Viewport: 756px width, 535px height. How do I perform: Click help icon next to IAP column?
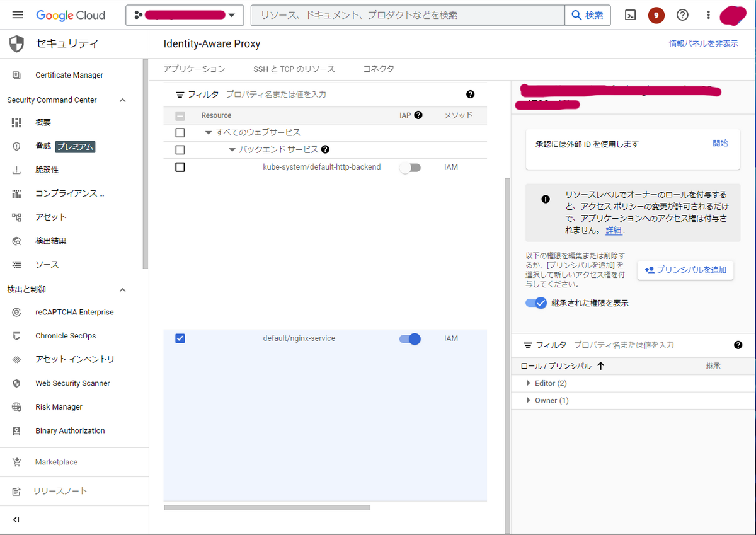tap(418, 115)
